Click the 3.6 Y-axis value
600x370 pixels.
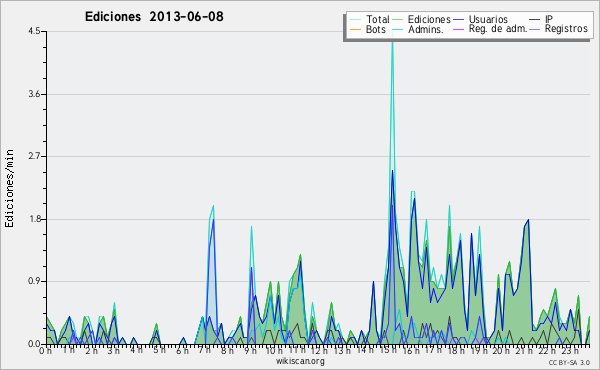point(34,94)
